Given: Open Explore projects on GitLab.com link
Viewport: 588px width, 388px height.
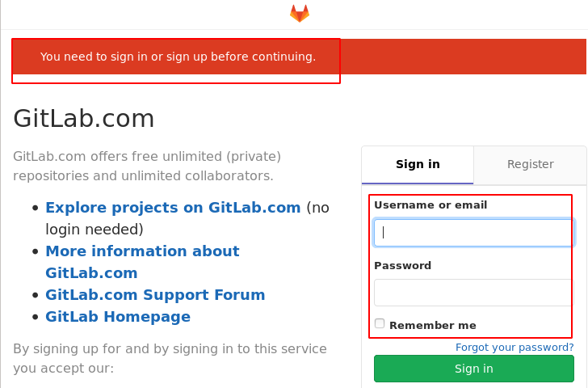Looking at the screenshot, I should click(x=173, y=208).
